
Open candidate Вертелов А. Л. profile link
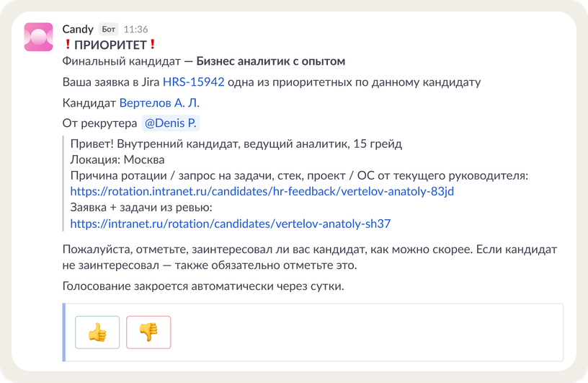coord(159,102)
